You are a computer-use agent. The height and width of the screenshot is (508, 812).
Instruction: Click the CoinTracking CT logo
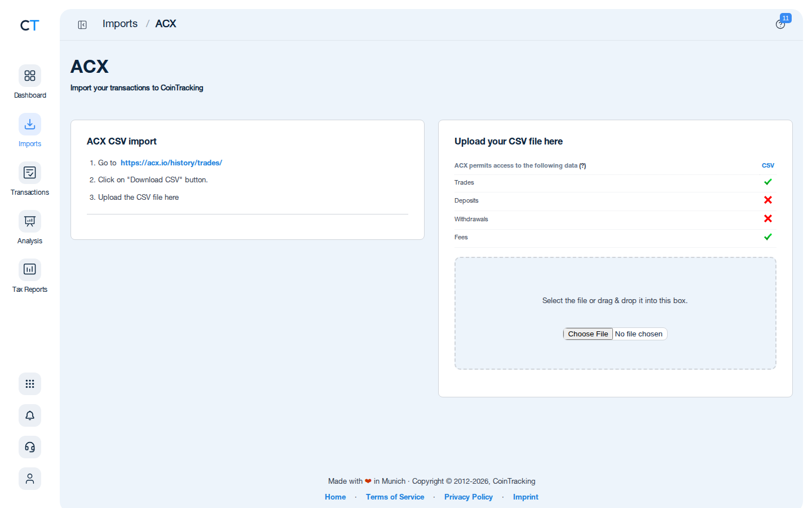pos(29,25)
